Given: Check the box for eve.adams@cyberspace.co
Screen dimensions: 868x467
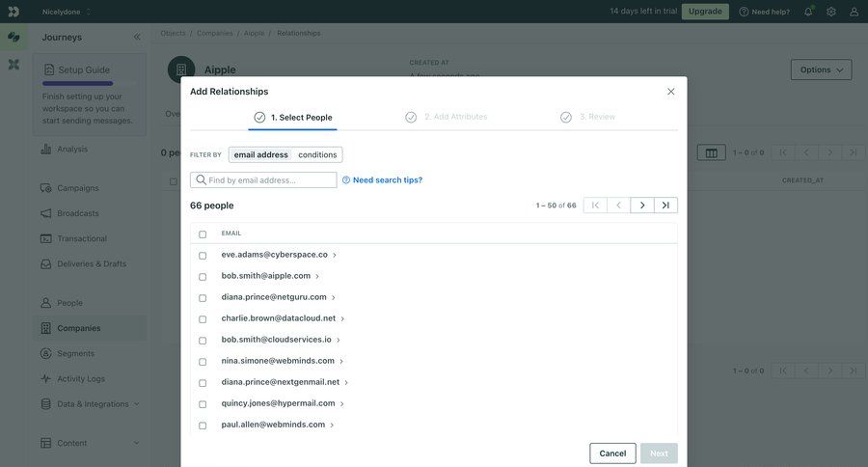Looking at the screenshot, I should pyautogui.click(x=203, y=256).
